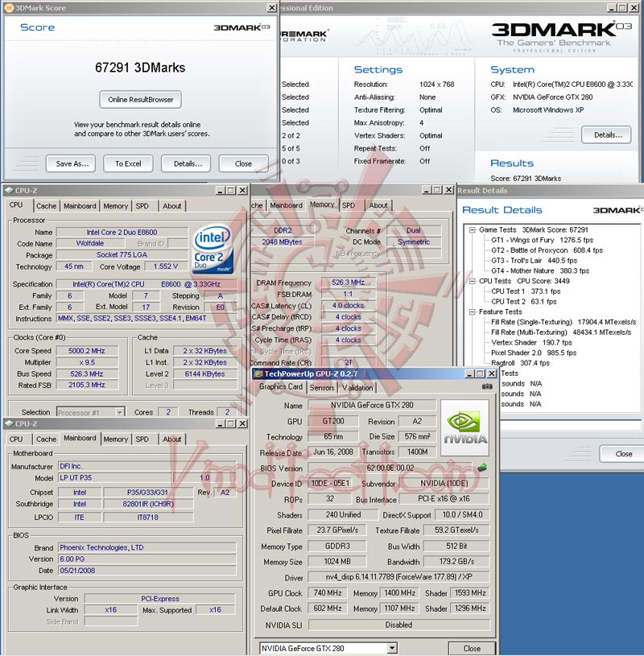Switch to Cache tab in top CPU-Z

pos(46,206)
